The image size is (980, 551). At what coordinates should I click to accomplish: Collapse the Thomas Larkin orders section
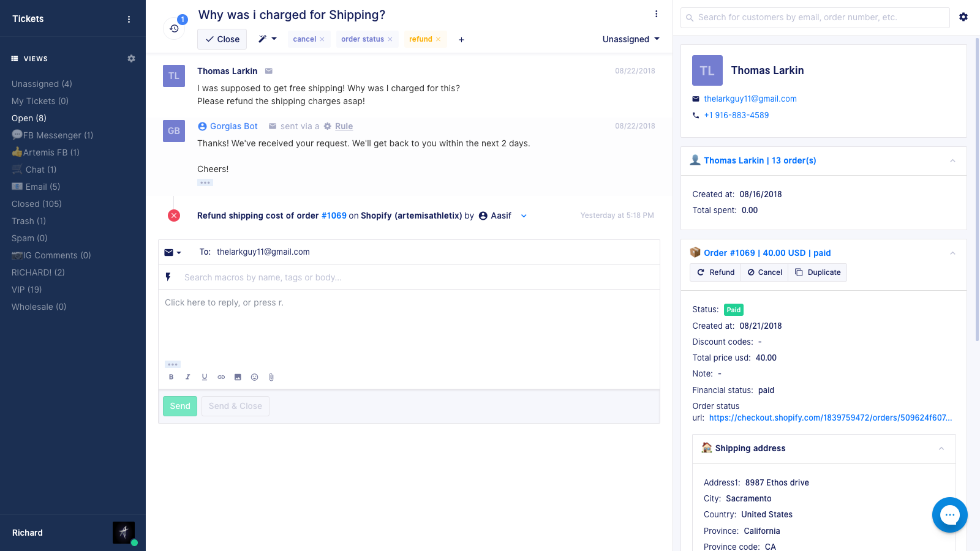pos(952,160)
